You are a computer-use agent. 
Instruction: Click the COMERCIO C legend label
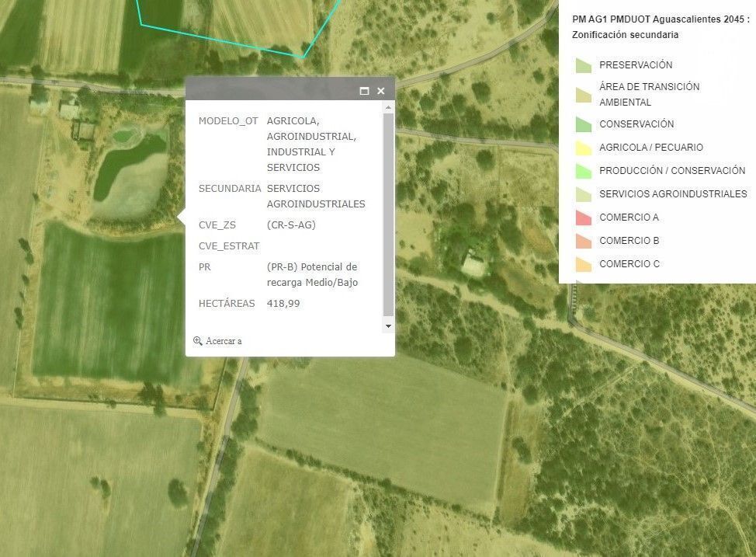[x=629, y=264]
